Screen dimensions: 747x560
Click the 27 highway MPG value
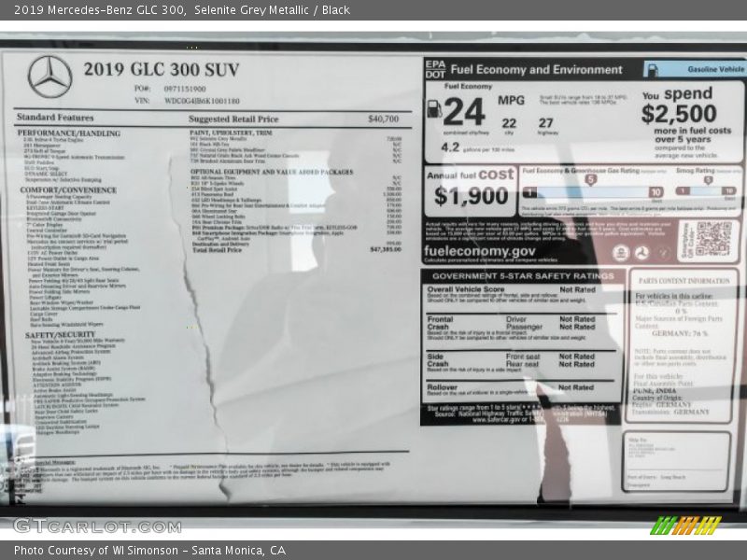(x=546, y=123)
